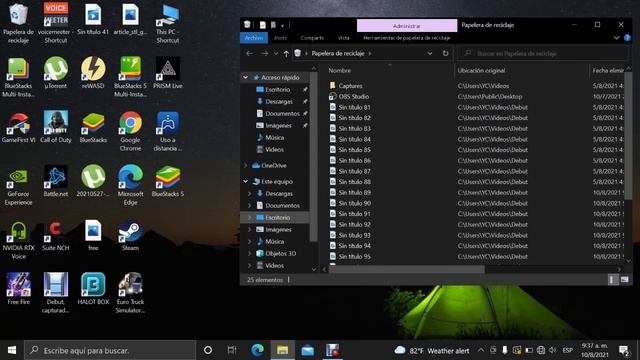
Task: Expand Objetos 3D in navigation pane
Action: coord(249,253)
